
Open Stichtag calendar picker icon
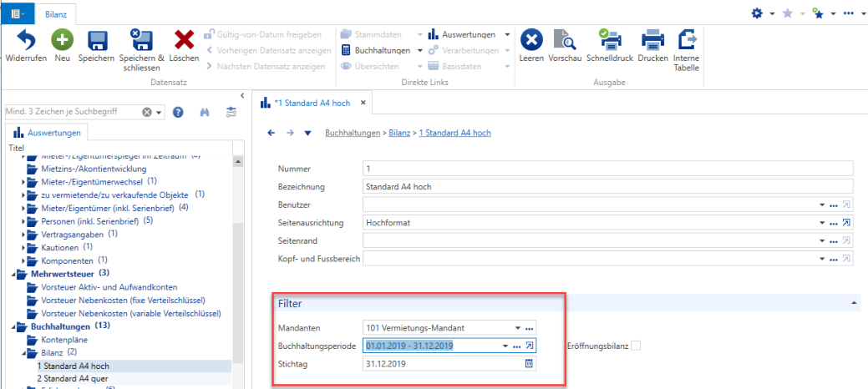coord(529,364)
